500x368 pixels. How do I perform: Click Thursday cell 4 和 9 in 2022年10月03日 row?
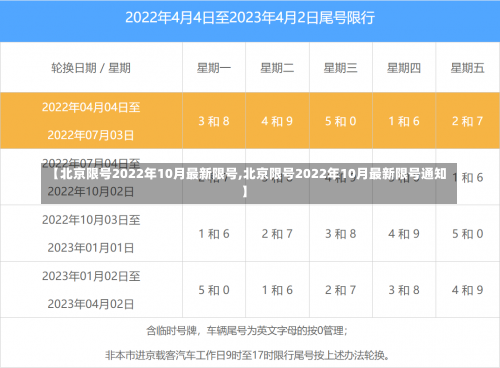(404, 234)
